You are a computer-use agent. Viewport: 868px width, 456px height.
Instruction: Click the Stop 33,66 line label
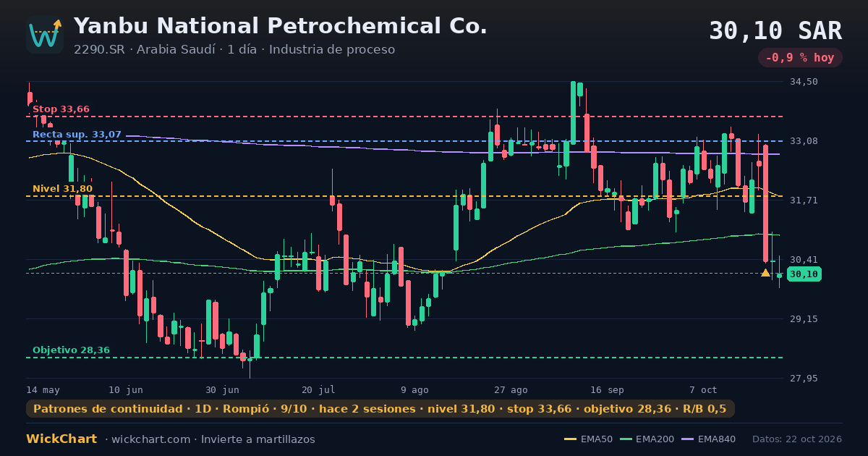click(61, 109)
